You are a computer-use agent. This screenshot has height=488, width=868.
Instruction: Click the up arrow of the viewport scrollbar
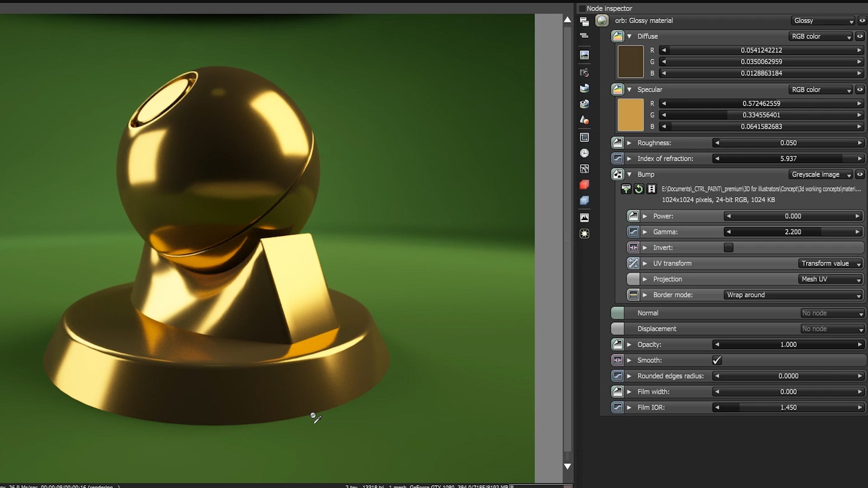point(567,19)
